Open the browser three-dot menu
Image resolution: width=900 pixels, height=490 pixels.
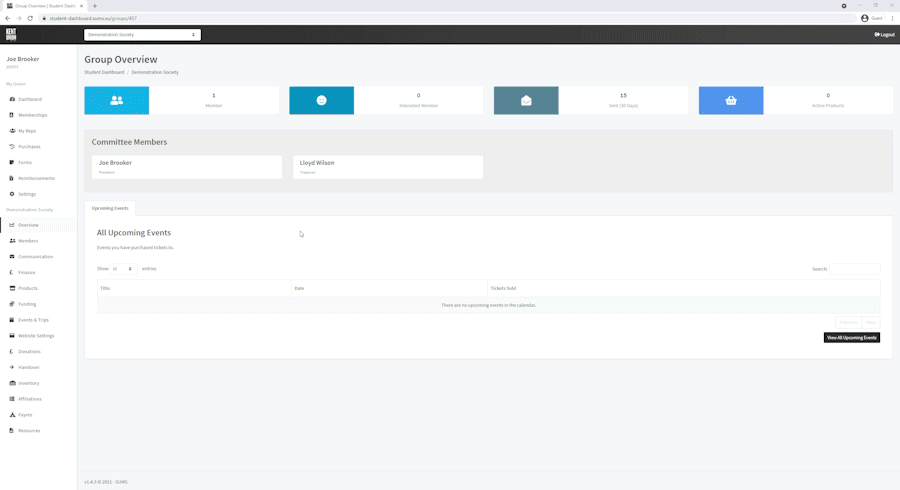click(x=892, y=18)
